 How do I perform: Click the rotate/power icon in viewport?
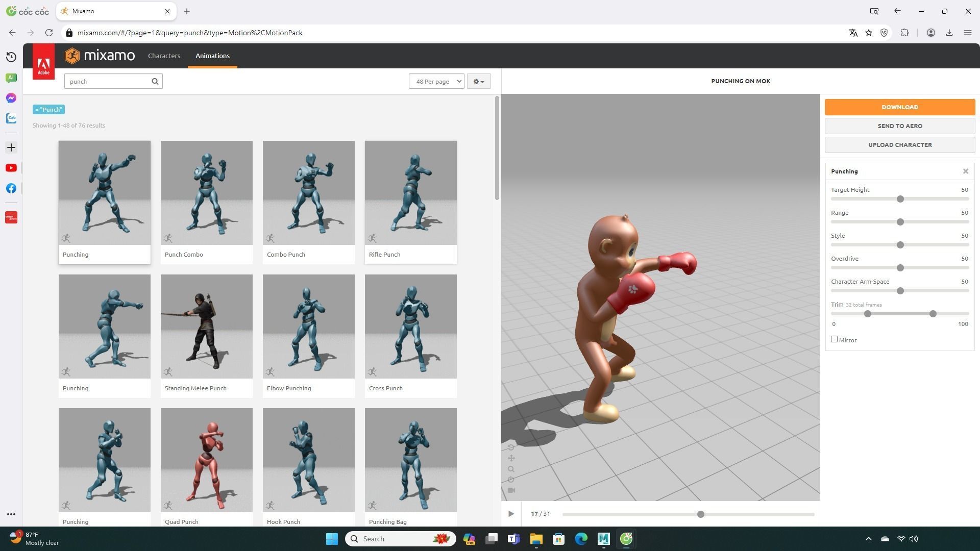(x=511, y=480)
